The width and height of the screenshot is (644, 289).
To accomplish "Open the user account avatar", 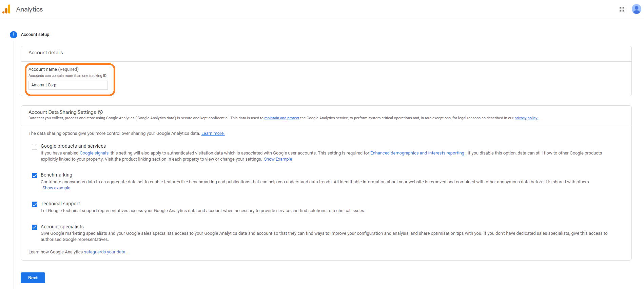I will pyautogui.click(x=636, y=9).
